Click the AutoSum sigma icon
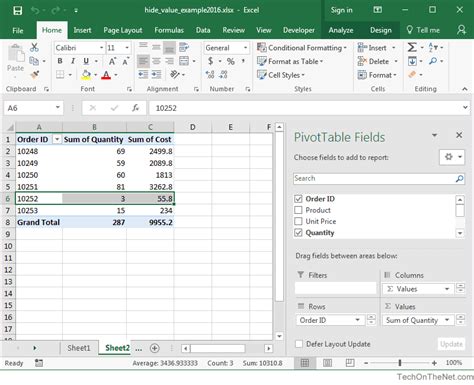 [412, 47]
